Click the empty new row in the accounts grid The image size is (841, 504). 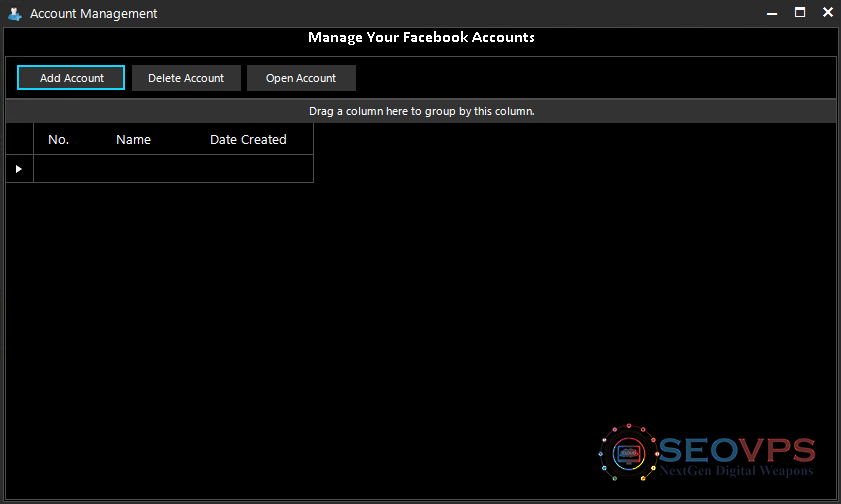(173, 169)
